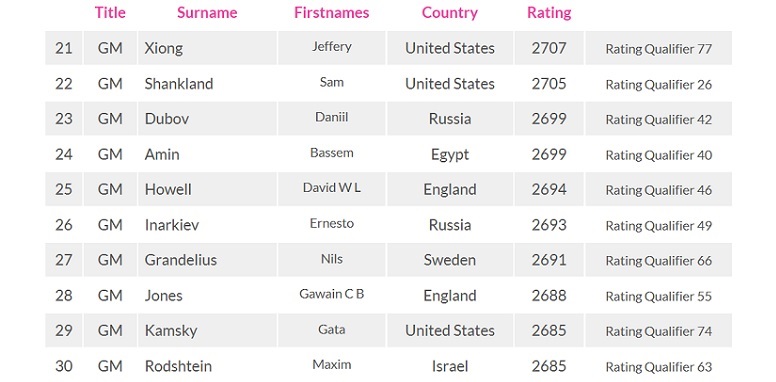The width and height of the screenshot is (776, 382).
Task: Select the Shankland surname cell
Action: point(207,84)
